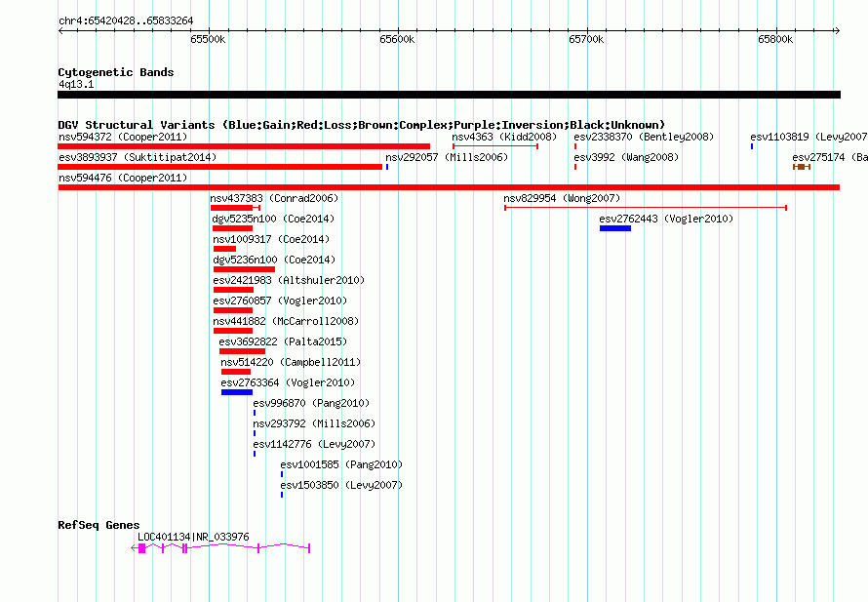Click nsv441882 (McCarroll2008) label

(286, 321)
